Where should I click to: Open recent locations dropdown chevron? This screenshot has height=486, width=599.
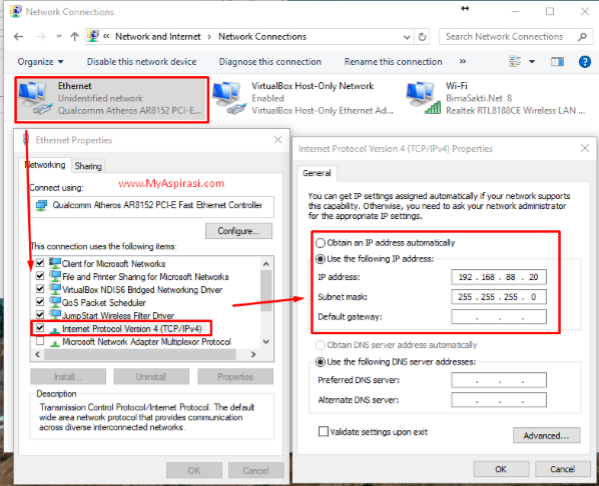click(58, 37)
